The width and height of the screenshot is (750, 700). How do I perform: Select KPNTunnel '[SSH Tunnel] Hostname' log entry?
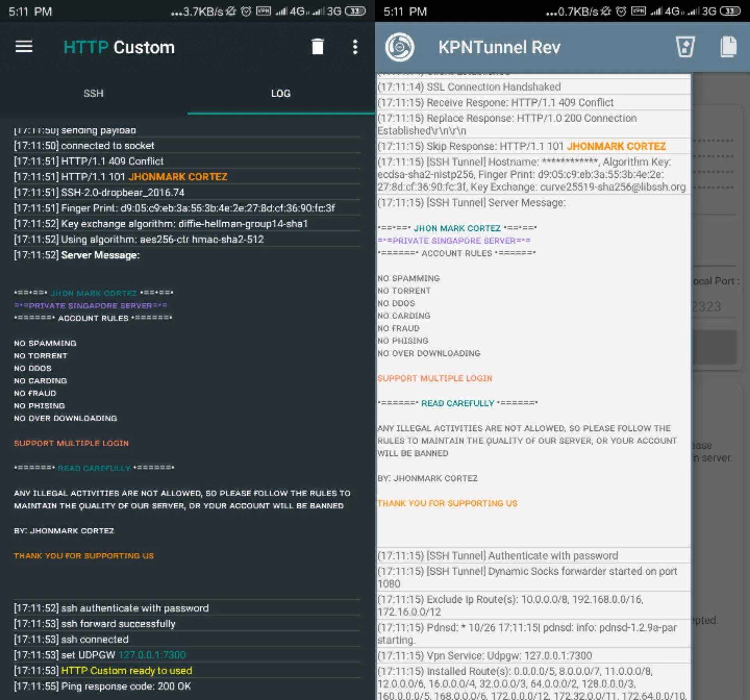(x=533, y=174)
